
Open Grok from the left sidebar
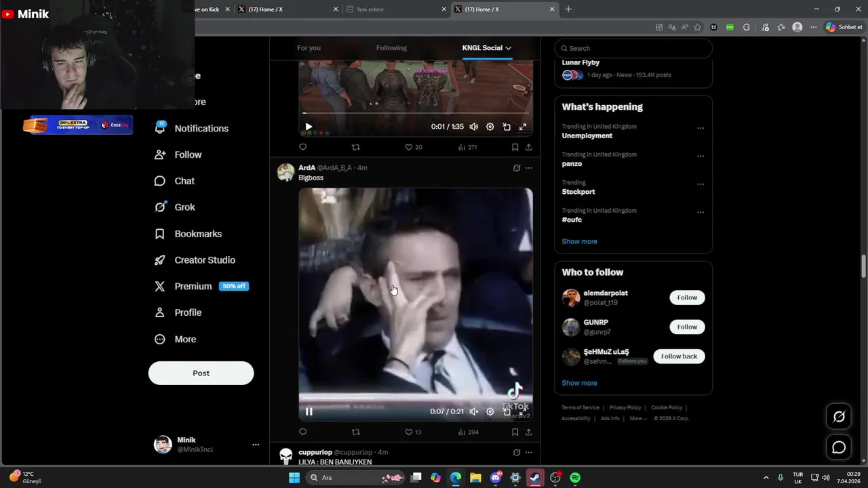[x=175, y=207]
